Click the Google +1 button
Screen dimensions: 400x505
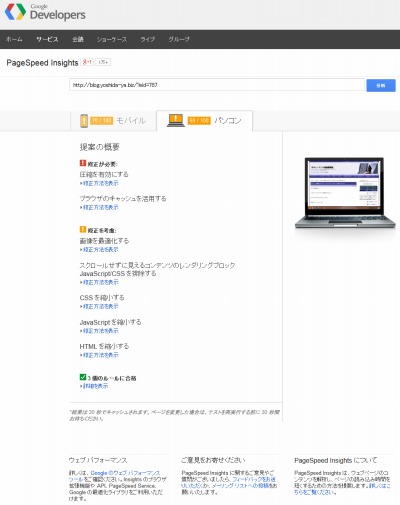pyautogui.click(x=87, y=62)
